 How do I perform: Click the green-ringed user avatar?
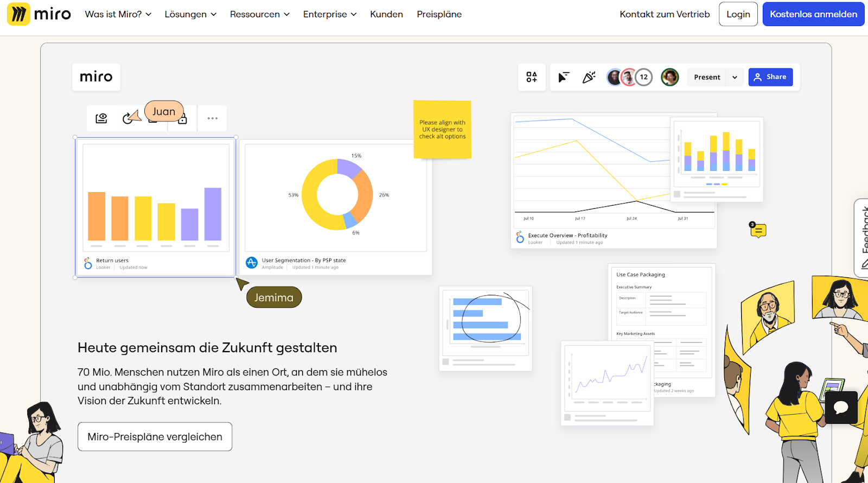(x=670, y=77)
